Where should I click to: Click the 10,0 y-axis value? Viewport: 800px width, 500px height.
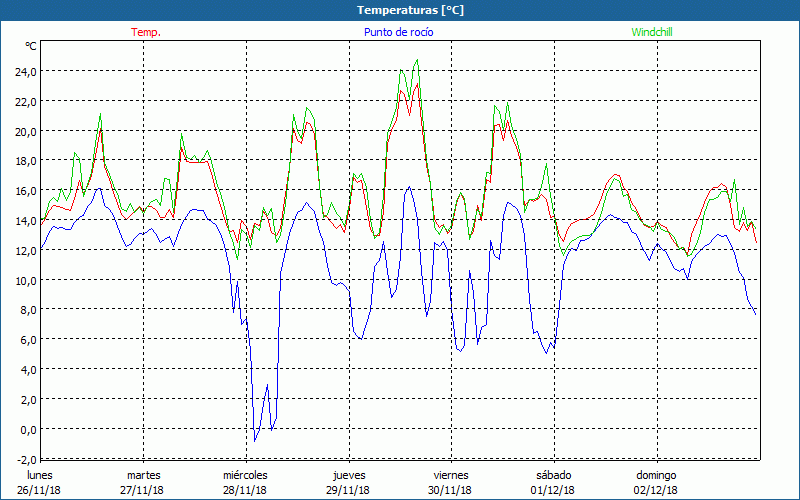pyautogui.click(x=26, y=281)
